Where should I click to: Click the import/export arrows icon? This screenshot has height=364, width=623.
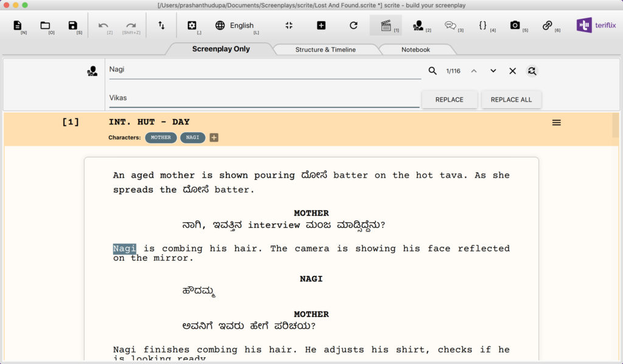click(161, 26)
